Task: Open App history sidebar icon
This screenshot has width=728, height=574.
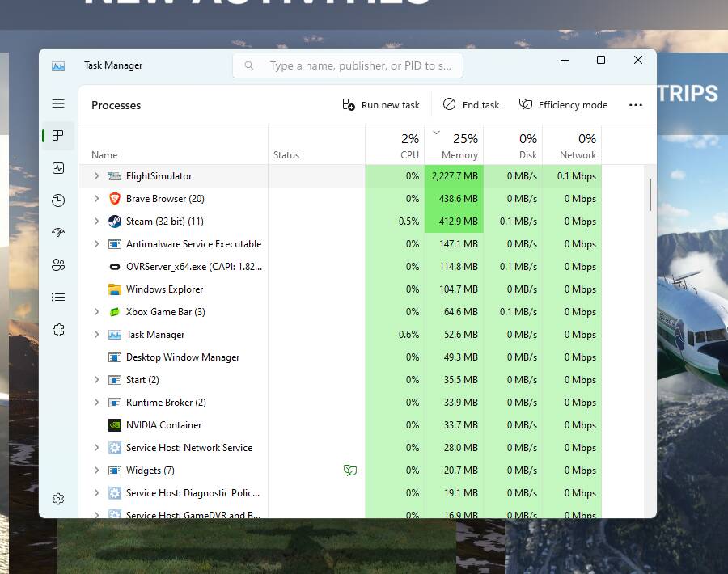Action: click(58, 200)
